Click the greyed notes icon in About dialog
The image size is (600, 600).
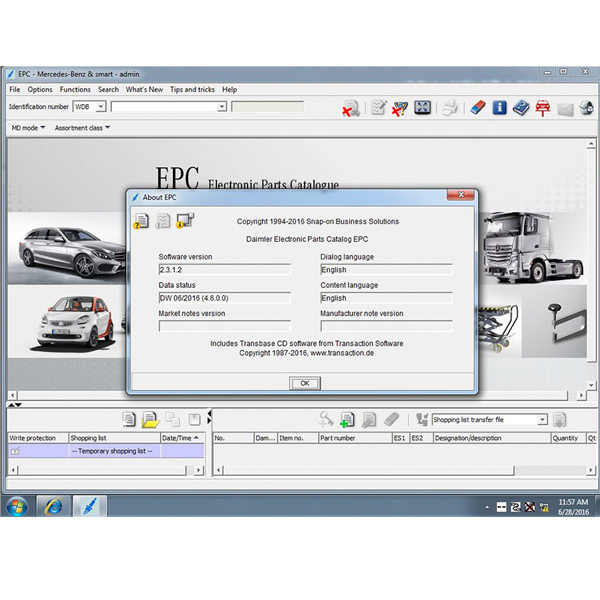pyautogui.click(x=163, y=221)
